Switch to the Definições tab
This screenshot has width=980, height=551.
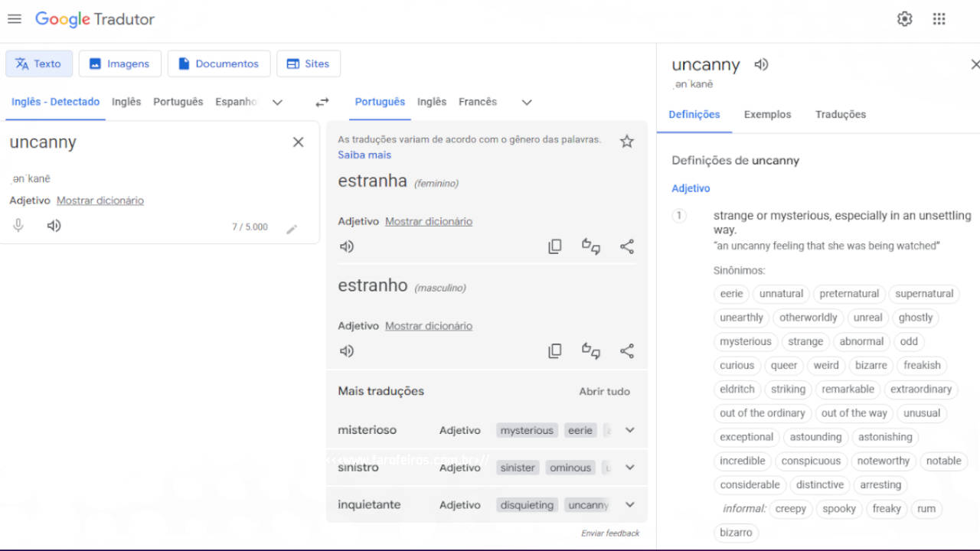(694, 115)
